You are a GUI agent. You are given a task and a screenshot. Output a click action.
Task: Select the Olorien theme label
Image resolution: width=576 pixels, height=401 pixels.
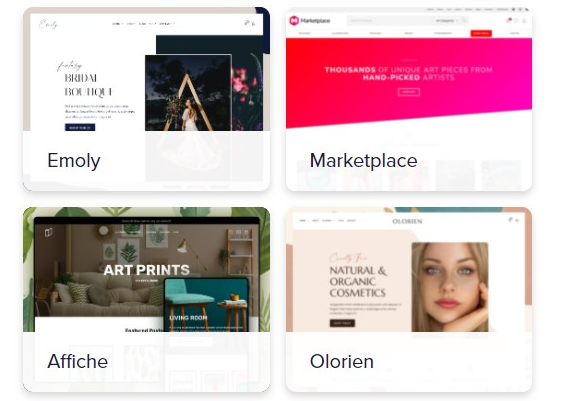[342, 361]
